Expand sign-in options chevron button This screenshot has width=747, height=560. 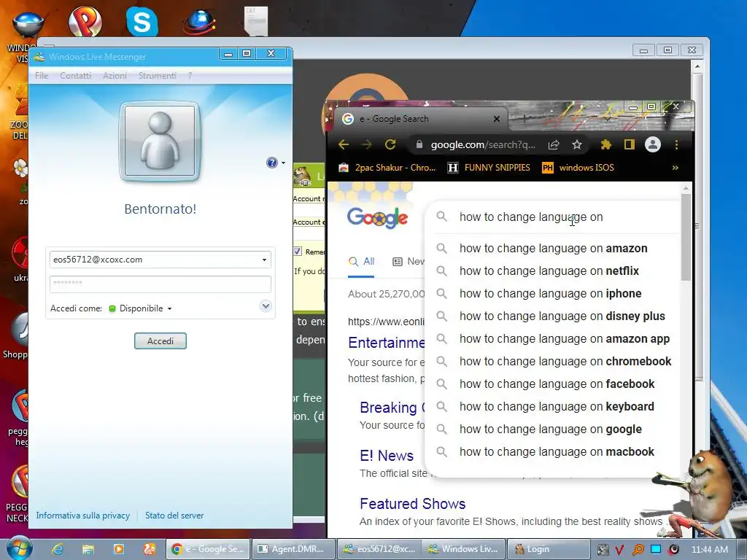click(x=266, y=306)
